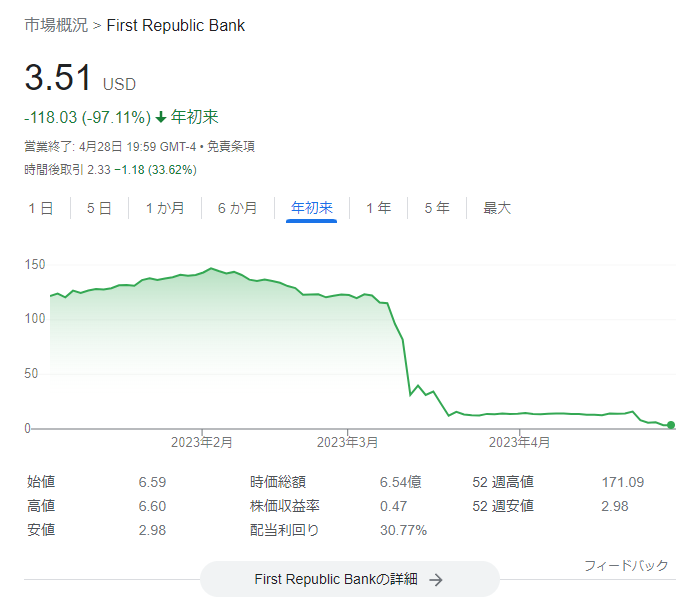Open First Republic Bankの詳細 button
This screenshot has width=688, height=602.
[x=350, y=579]
